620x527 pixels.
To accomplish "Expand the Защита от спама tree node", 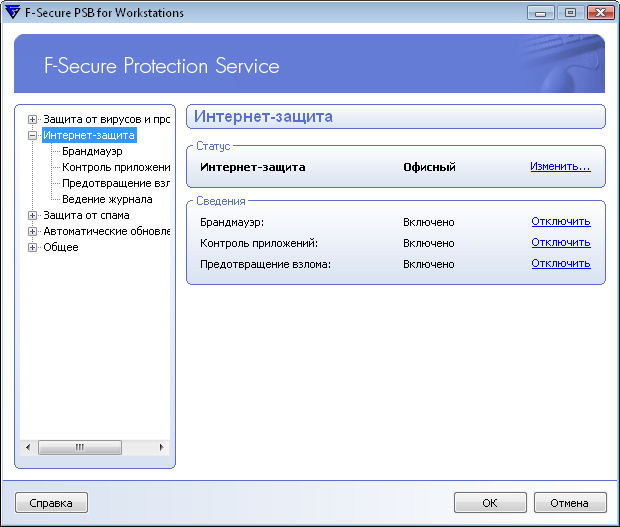I will click(32, 215).
